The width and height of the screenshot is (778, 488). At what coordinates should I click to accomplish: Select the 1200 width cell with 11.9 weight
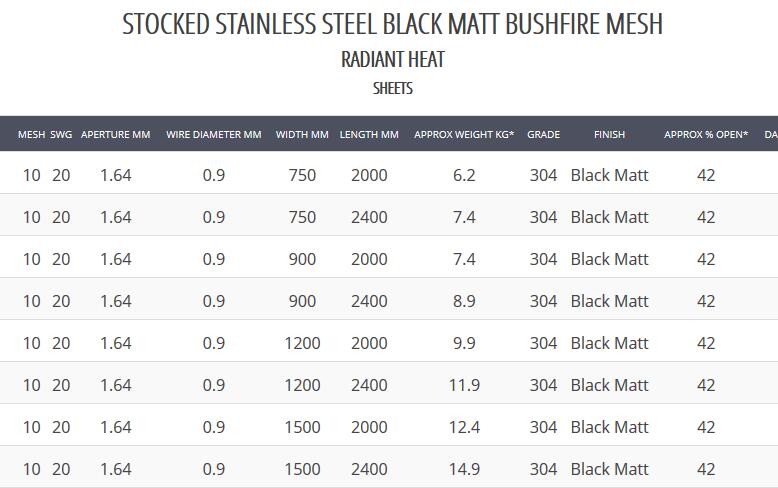pos(302,385)
